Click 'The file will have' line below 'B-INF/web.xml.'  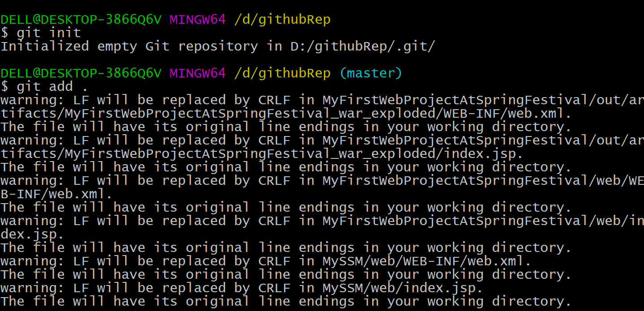[286, 207]
